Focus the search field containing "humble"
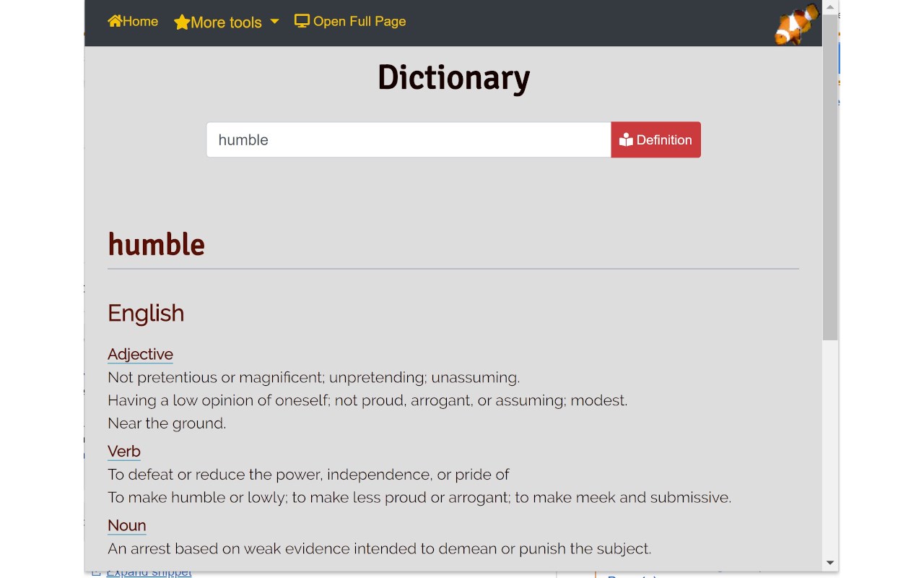This screenshot has height=578, width=924. pyautogui.click(x=409, y=139)
